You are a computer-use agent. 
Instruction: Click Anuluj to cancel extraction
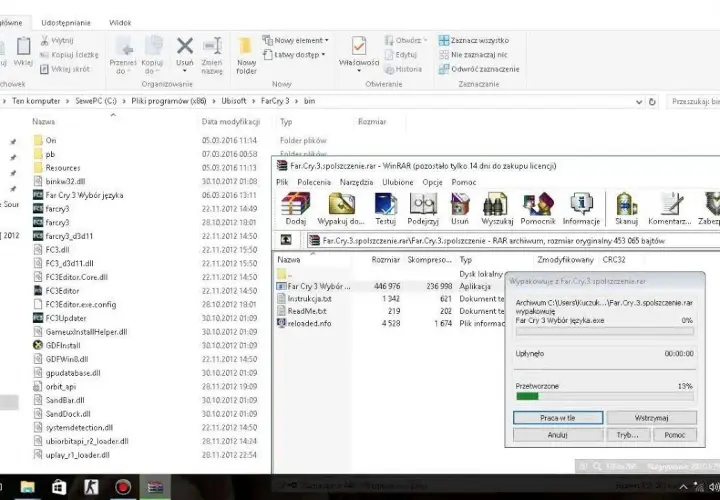point(558,435)
